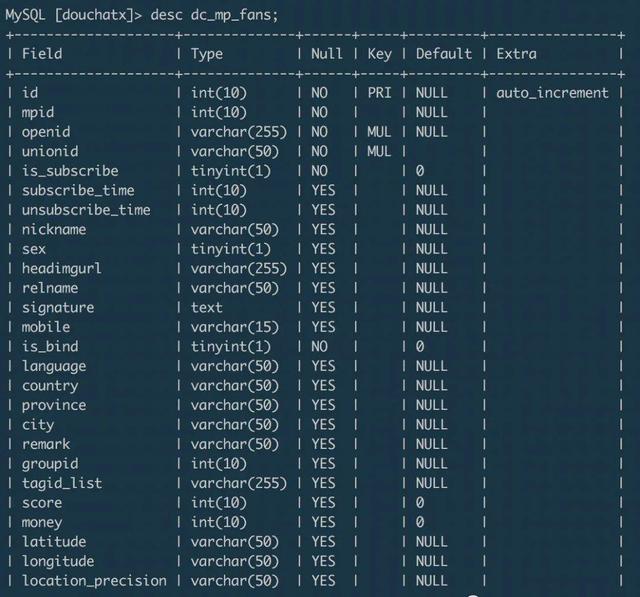Click 'varchar(15)' type for mobile
This screenshot has height=597, width=640.
(x=233, y=327)
